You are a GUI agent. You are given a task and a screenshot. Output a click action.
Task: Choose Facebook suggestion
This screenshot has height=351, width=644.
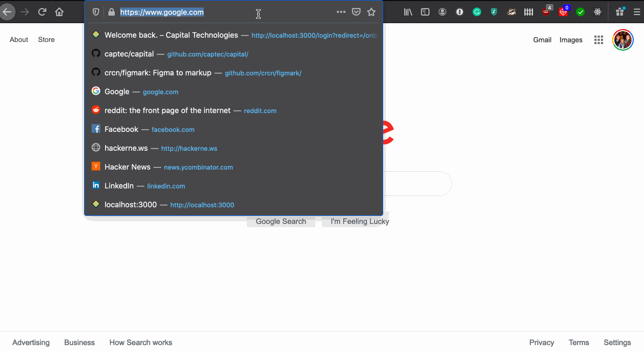(234, 129)
